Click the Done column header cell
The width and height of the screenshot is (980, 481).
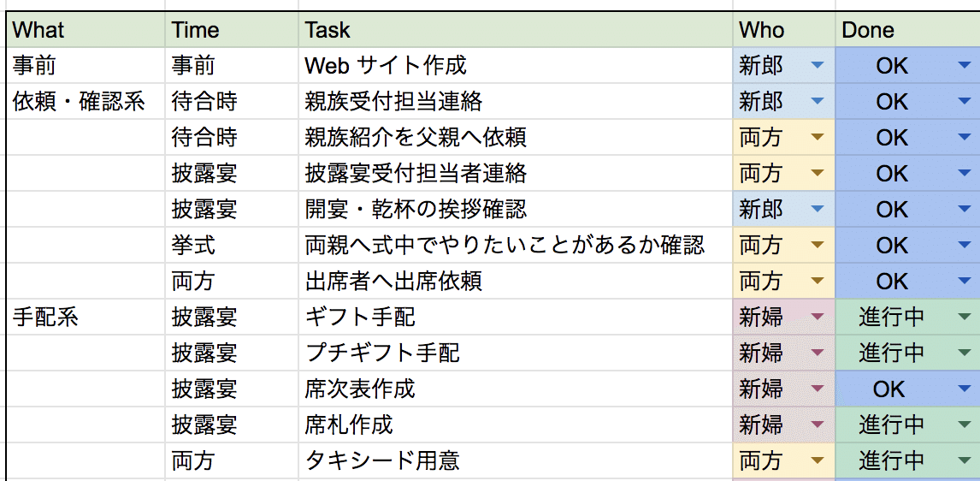pos(906,30)
